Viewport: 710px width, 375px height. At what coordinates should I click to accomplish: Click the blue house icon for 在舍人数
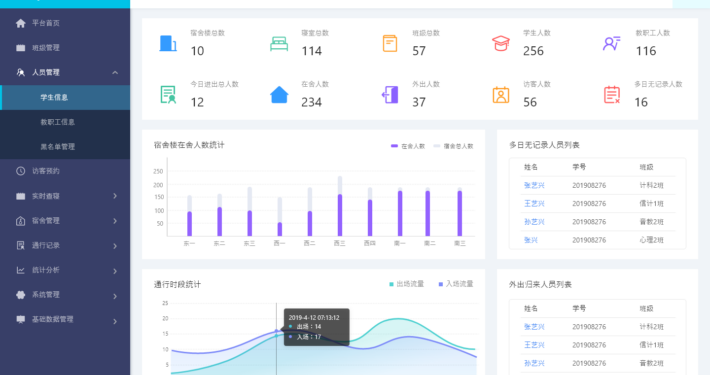click(279, 95)
